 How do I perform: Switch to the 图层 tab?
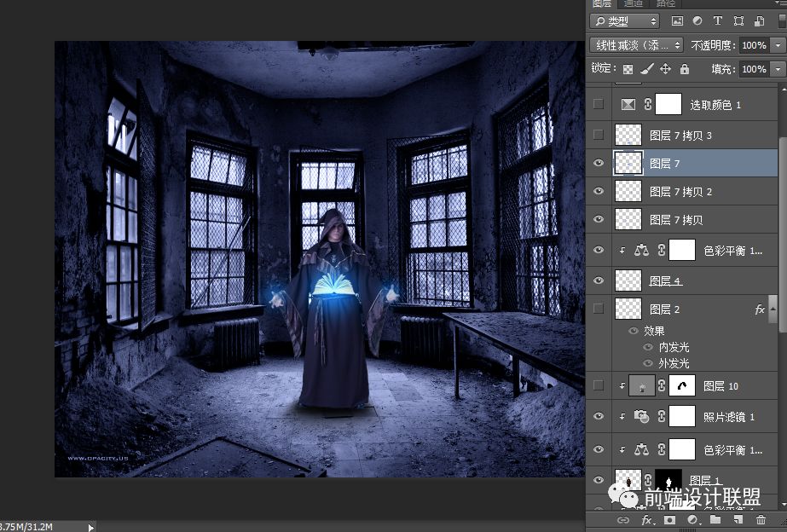click(x=601, y=3)
